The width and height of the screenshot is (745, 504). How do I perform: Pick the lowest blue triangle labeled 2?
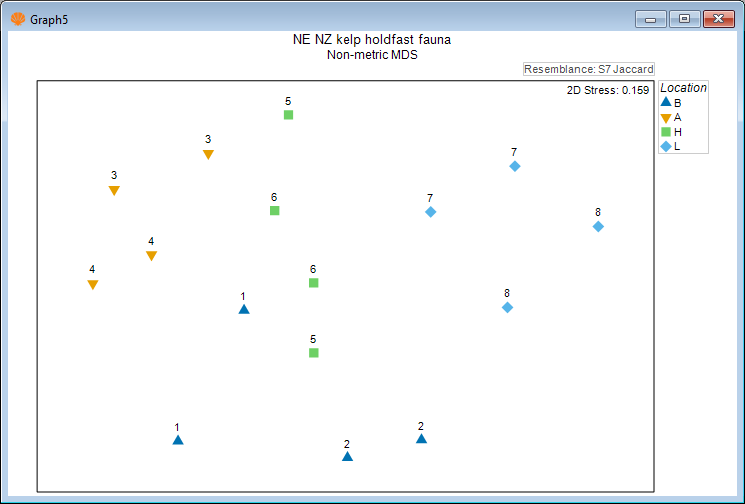(x=347, y=457)
